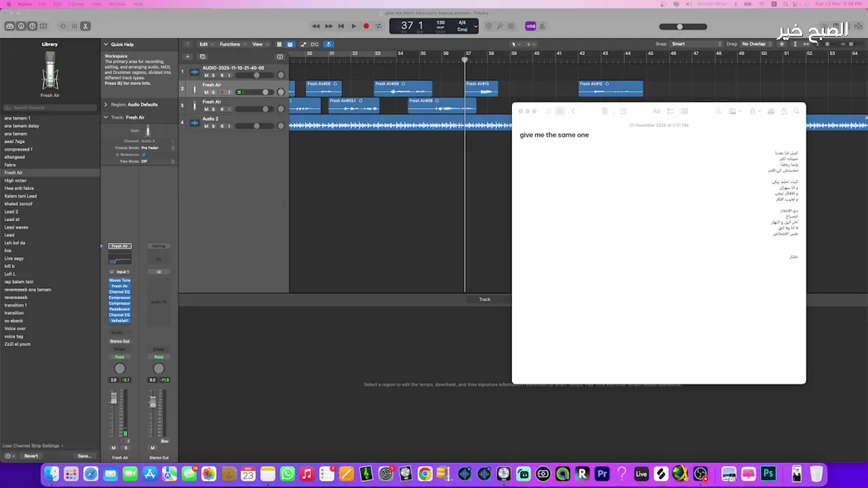The height and width of the screenshot is (488, 868).
Task: Delete note with Notes trash icon
Action: coord(605,111)
